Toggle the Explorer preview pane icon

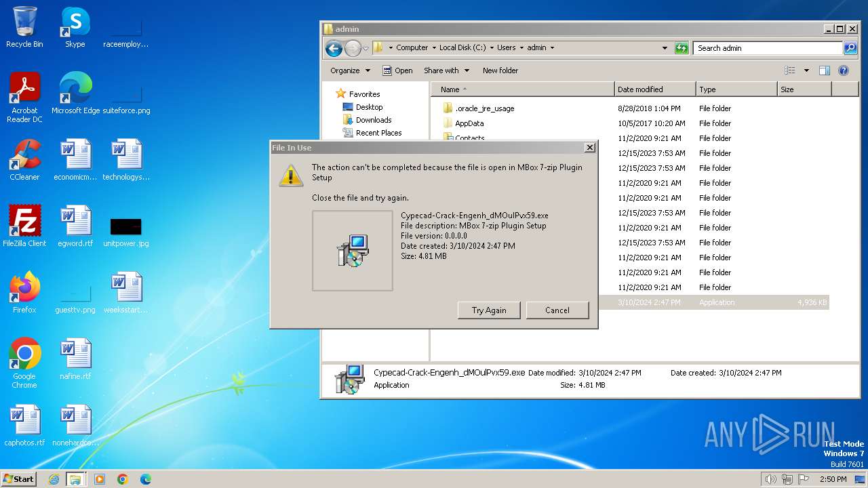coord(825,70)
